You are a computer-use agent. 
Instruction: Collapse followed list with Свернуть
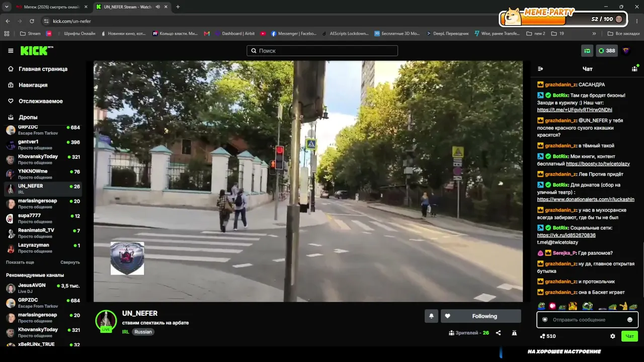point(70,262)
